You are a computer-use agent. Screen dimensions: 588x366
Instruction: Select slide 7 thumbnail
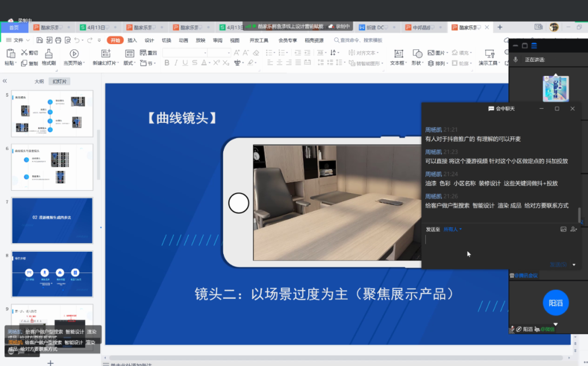[x=52, y=221]
